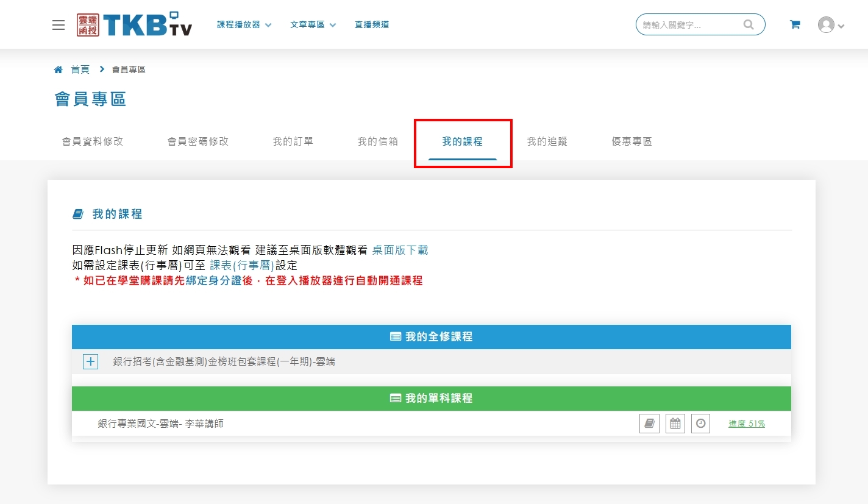Screen dimensions: 868x504
Task: Open the 優惠專區 tab
Action: click(x=631, y=141)
